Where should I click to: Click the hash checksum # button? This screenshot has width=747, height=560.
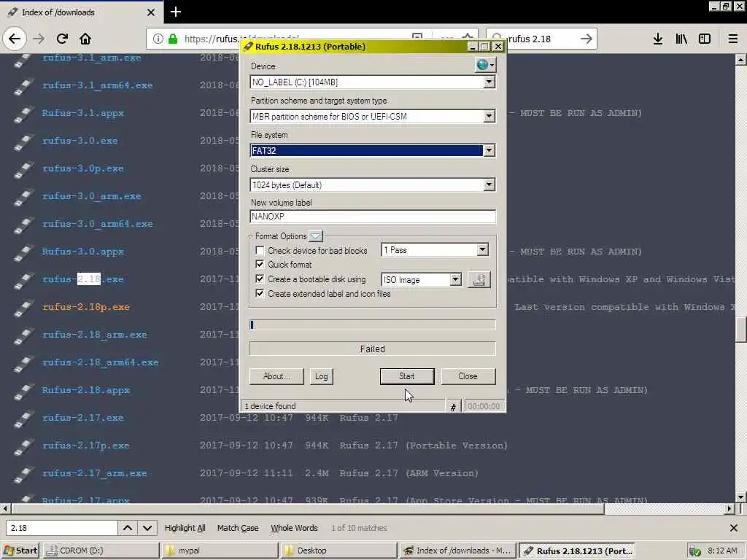(453, 407)
